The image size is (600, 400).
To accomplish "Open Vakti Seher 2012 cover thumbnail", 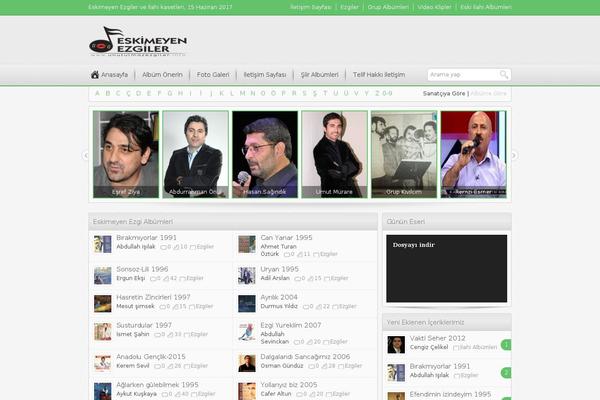I will [396, 344].
